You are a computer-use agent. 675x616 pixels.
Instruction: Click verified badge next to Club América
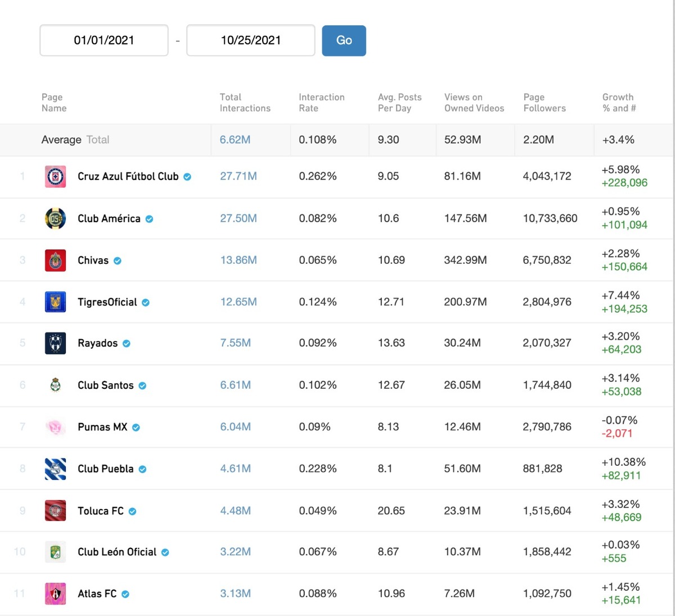(149, 219)
